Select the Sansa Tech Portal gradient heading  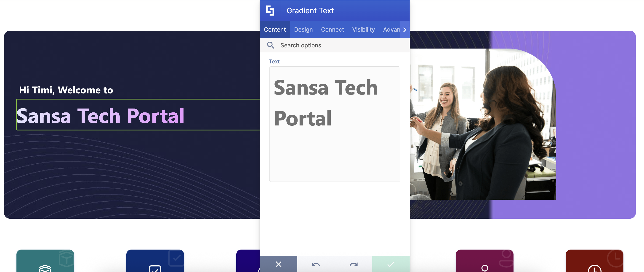click(x=101, y=116)
